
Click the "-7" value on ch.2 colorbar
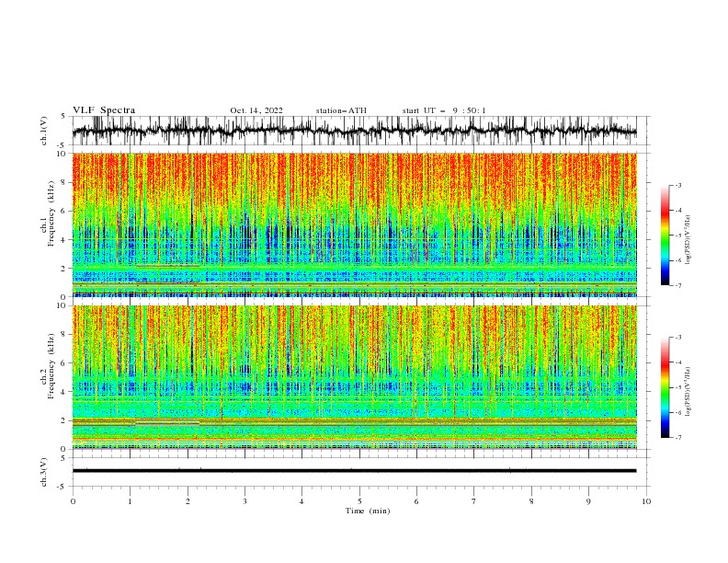pyautogui.click(x=678, y=437)
